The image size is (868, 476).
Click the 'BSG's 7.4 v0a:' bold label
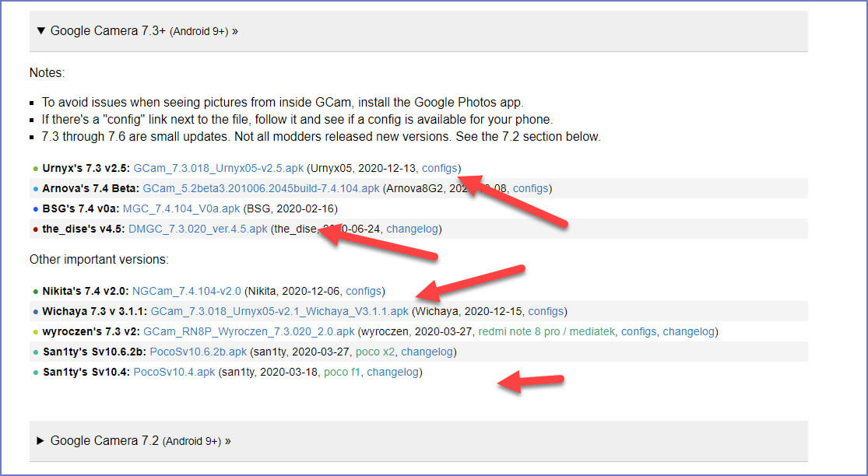point(81,209)
